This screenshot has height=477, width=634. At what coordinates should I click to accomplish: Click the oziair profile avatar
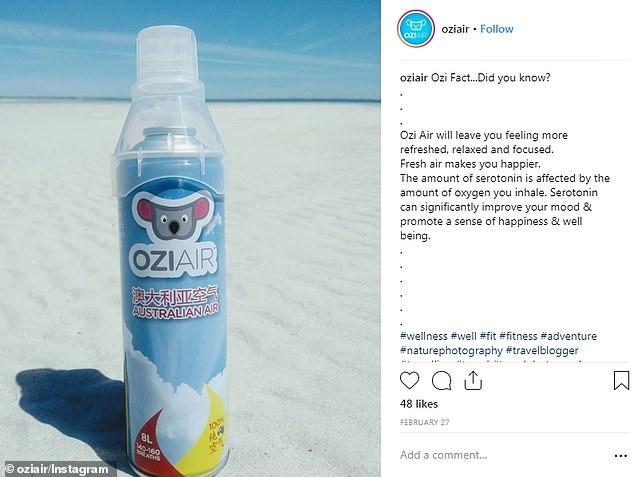pos(416,29)
